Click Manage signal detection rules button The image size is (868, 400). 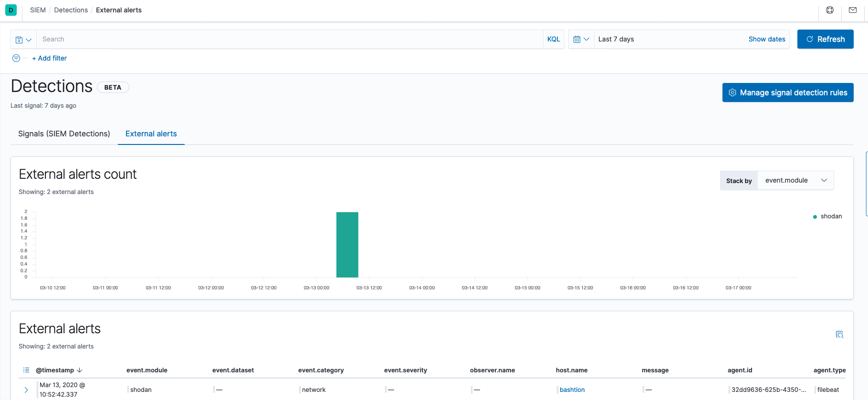pos(787,92)
